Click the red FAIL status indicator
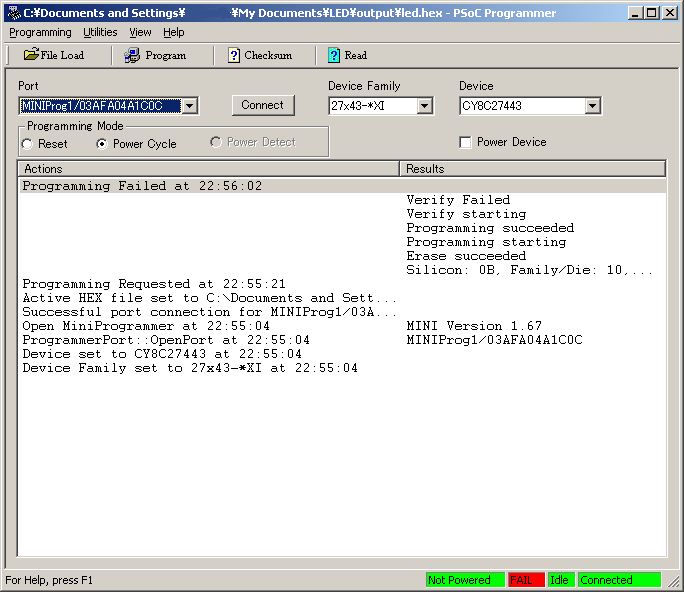The image size is (684, 592). click(x=525, y=580)
